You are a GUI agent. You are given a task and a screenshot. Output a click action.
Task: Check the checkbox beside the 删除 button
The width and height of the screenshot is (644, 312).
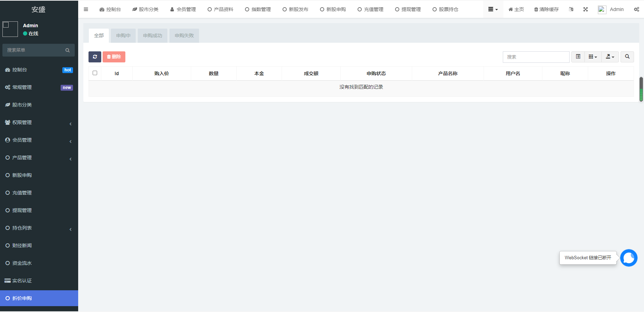pos(95,73)
